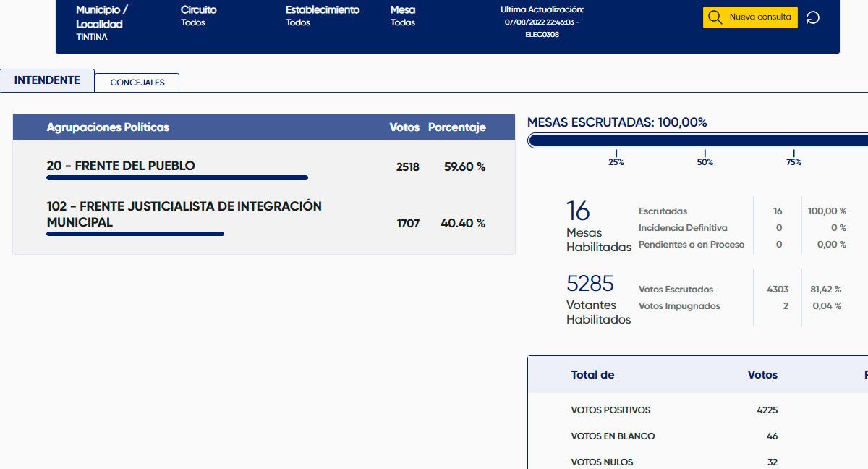This screenshot has height=469, width=868.
Task: Click the Votos column header
Action: pyautogui.click(x=404, y=127)
